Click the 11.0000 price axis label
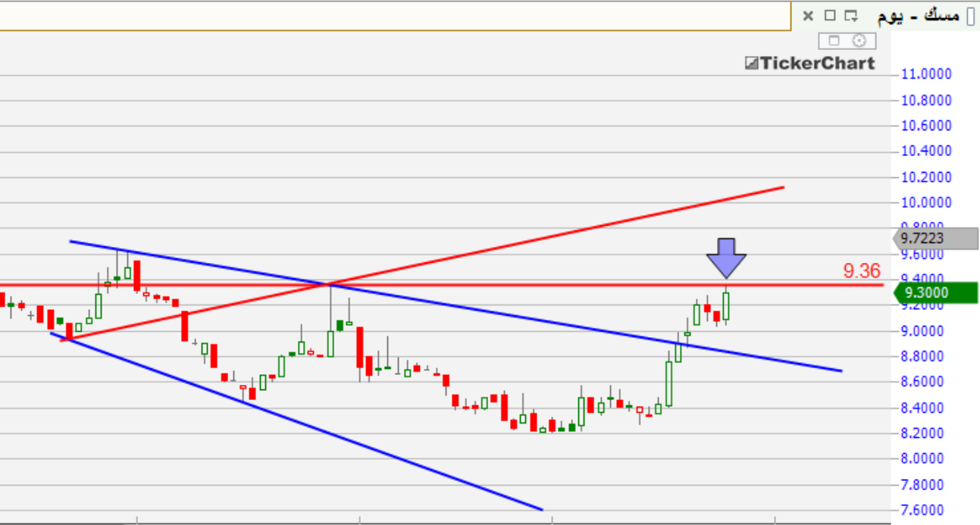 [x=925, y=74]
